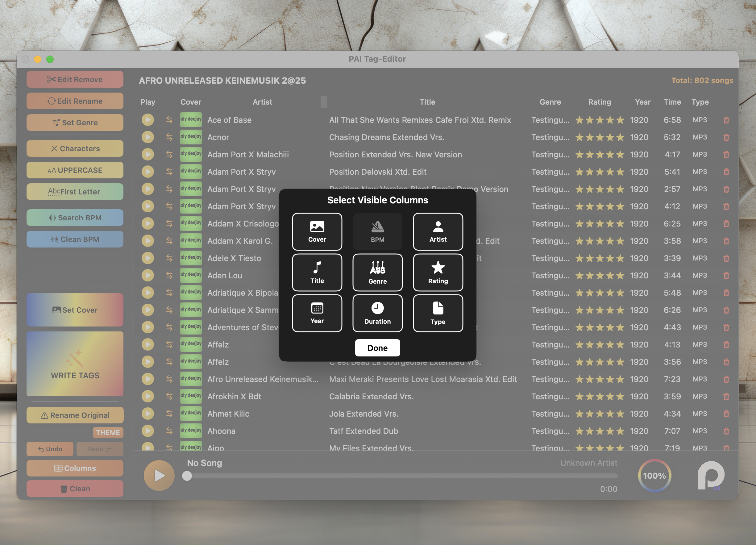Image resolution: width=756 pixels, height=545 pixels.
Task: Swap artist and title for Acnor
Action: pos(169,137)
